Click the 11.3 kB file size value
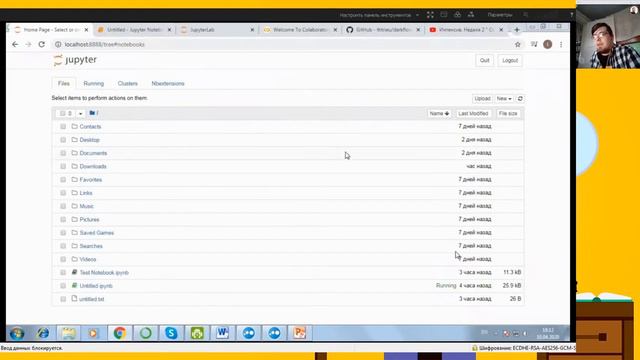640x360 pixels. coord(512,272)
